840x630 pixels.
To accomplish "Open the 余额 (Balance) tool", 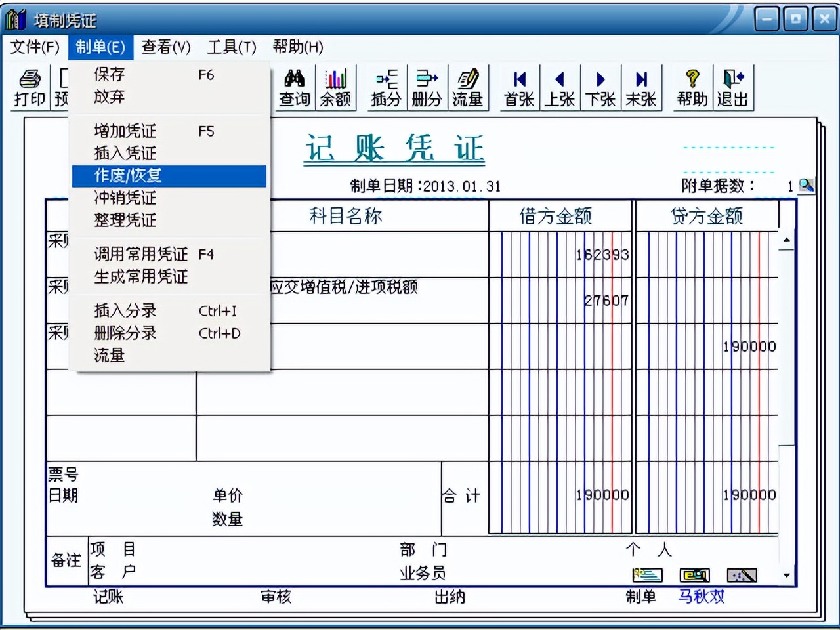I will pyautogui.click(x=336, y=87).
